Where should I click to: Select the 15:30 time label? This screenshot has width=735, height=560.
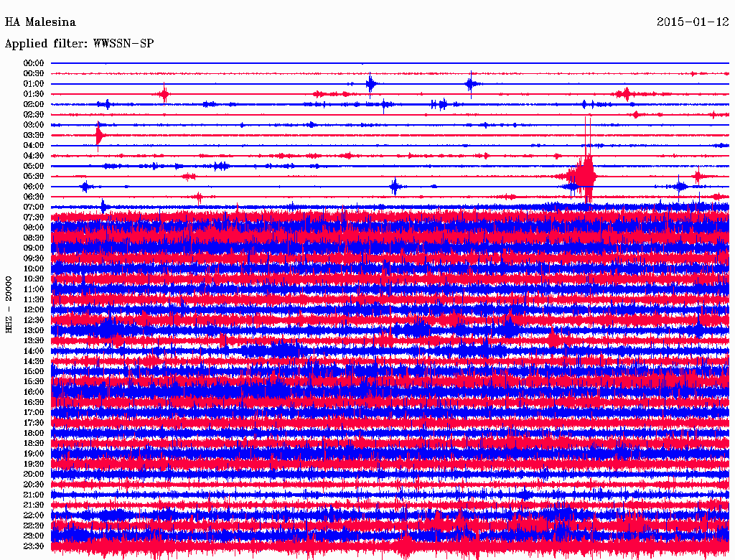coord(34,382)
